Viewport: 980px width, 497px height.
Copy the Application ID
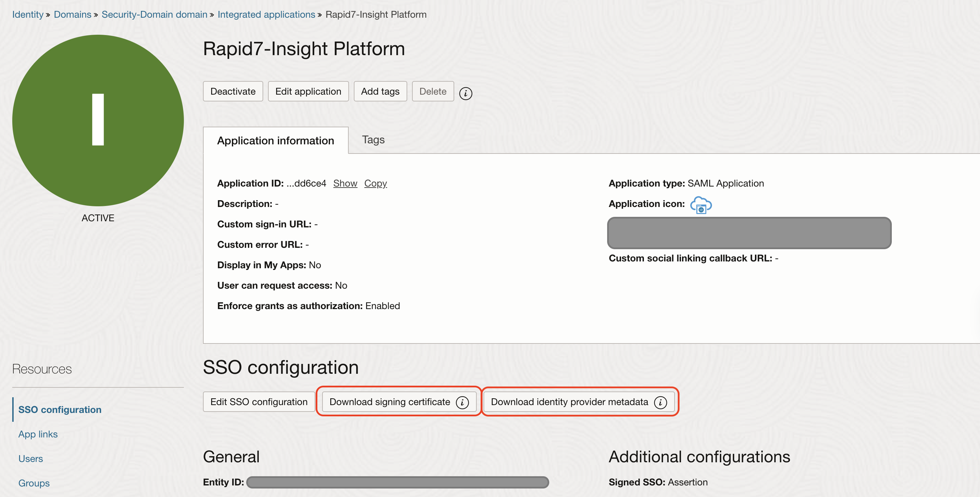375,183
